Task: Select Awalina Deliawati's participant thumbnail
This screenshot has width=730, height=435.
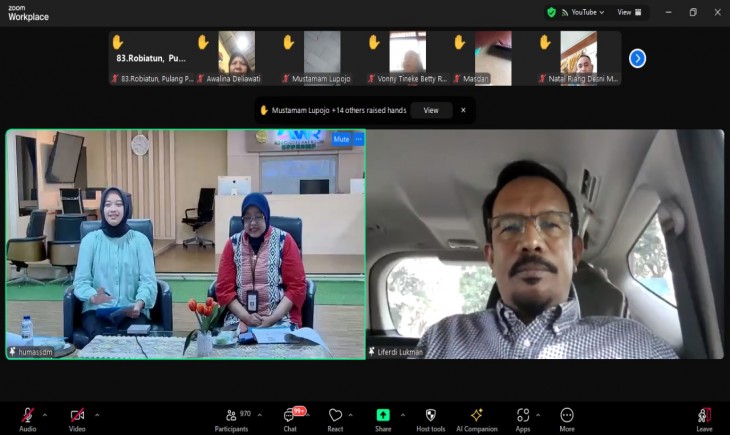Action: (x=237, y=58)
